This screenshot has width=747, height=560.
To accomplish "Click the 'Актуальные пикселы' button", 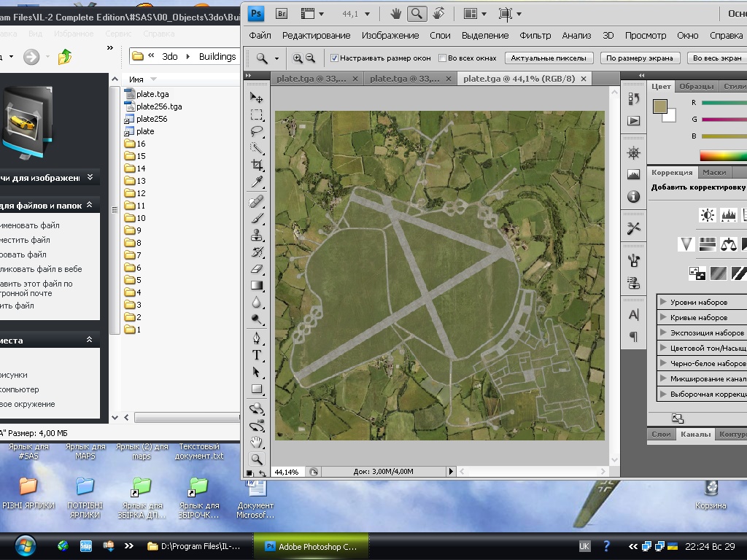I will tap(548, 58).
